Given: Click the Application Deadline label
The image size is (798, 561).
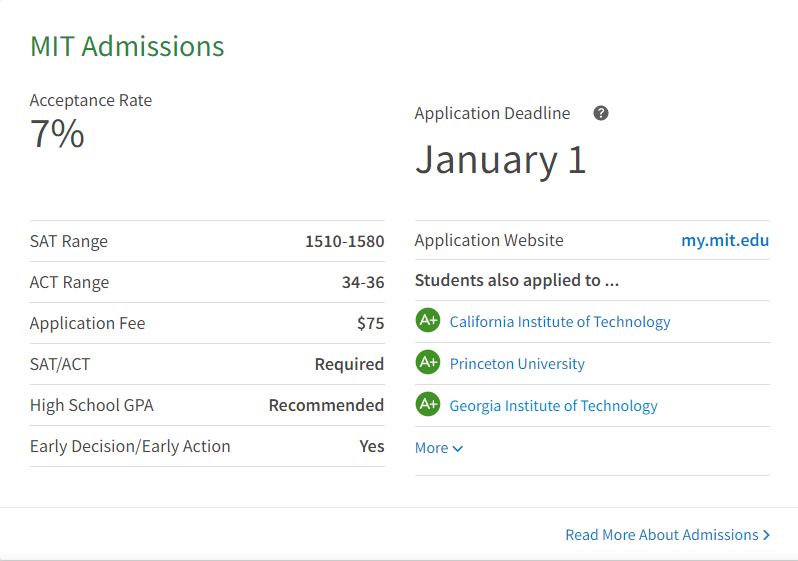Looking at the screenshot, I should (492, 113).
